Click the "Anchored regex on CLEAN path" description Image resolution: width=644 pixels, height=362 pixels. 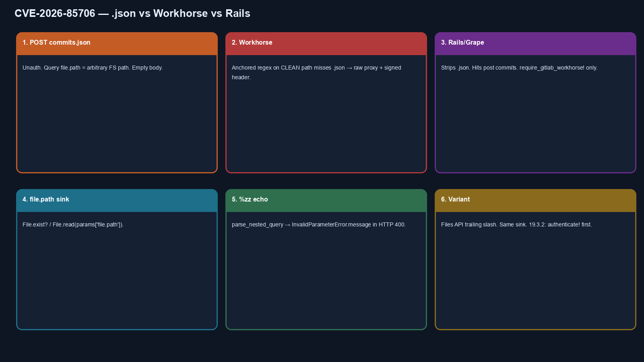[x=316, y=72]
